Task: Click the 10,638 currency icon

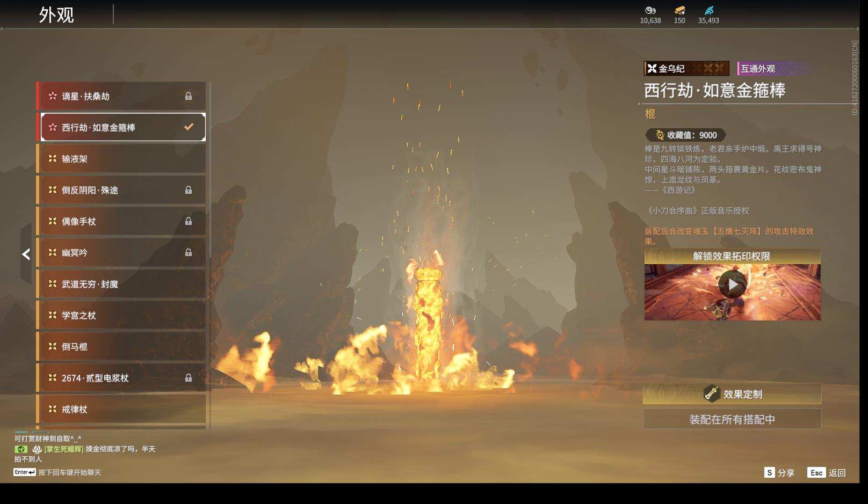Action: (x=650, y=10)
